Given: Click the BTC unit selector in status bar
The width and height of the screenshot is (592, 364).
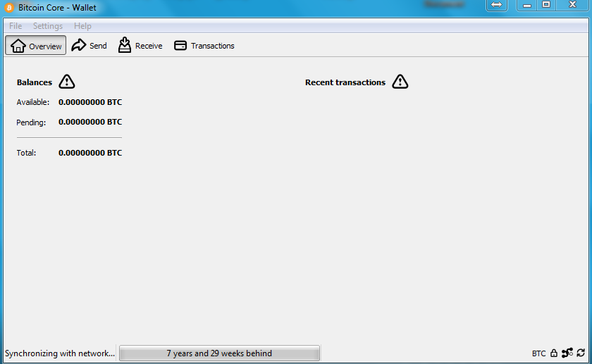Looking at the screenshot, I should pyautogui.click(x=538, y=353).
